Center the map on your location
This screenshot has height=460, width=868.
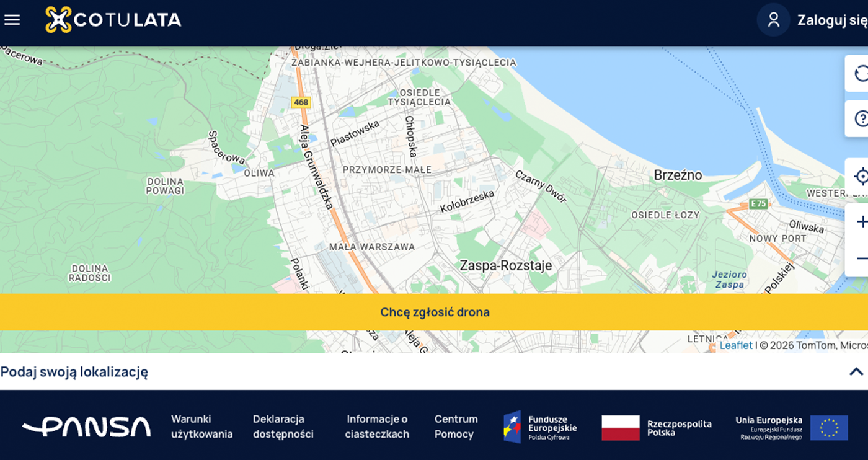[x=861, y=177]
